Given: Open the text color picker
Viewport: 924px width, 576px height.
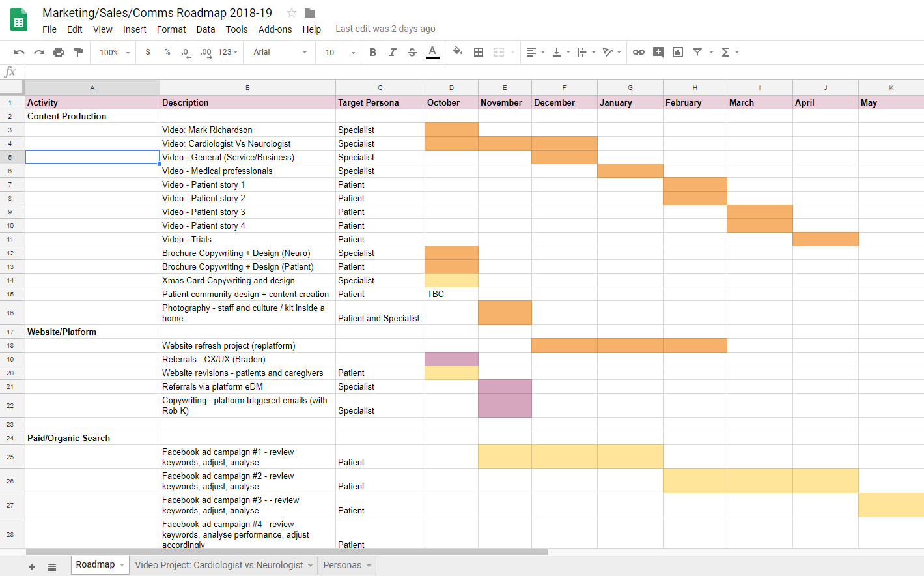Looking at the screenshot, I should 432,52.
